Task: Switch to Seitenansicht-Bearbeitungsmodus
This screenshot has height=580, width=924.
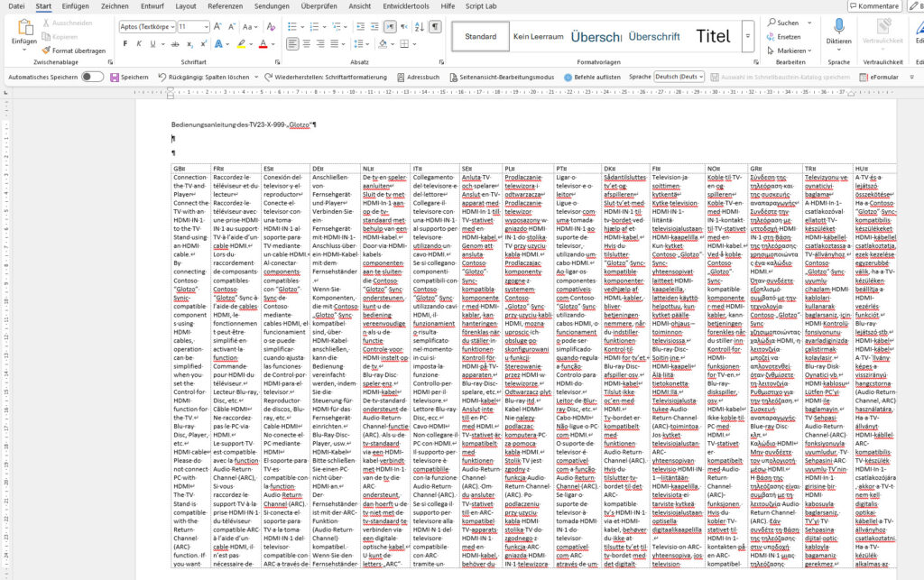Action: [502, 78]
